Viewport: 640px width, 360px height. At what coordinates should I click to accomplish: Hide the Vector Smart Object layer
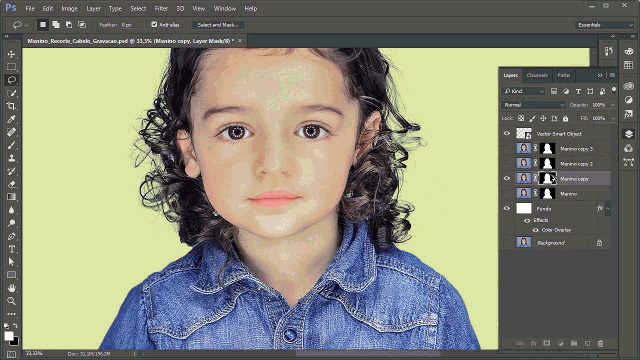click(x=507, y=133)
